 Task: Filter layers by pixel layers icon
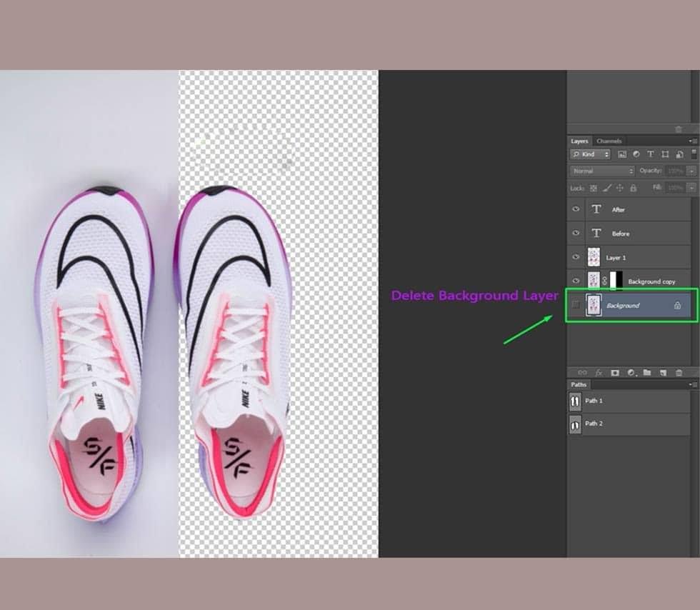[x=621, y=154]
